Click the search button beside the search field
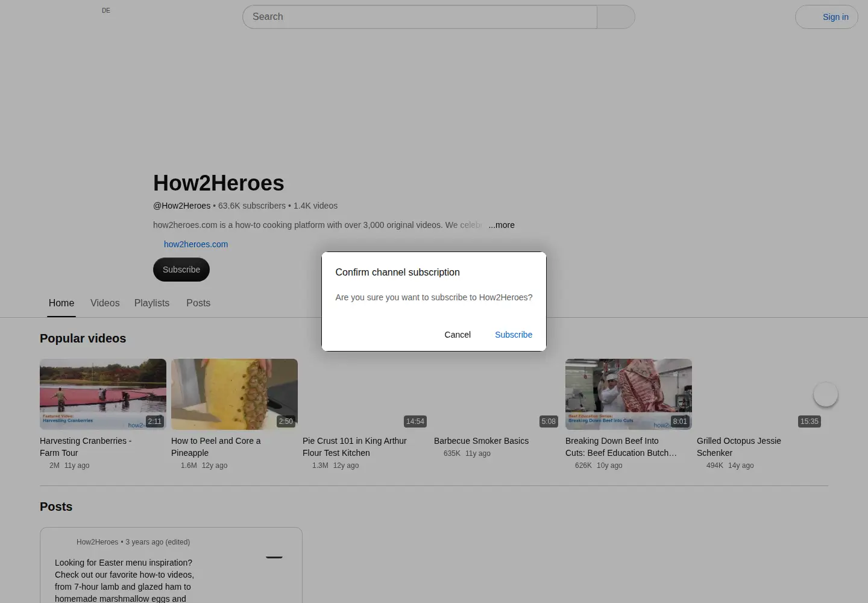868x603 pixels. pos(615,17)
